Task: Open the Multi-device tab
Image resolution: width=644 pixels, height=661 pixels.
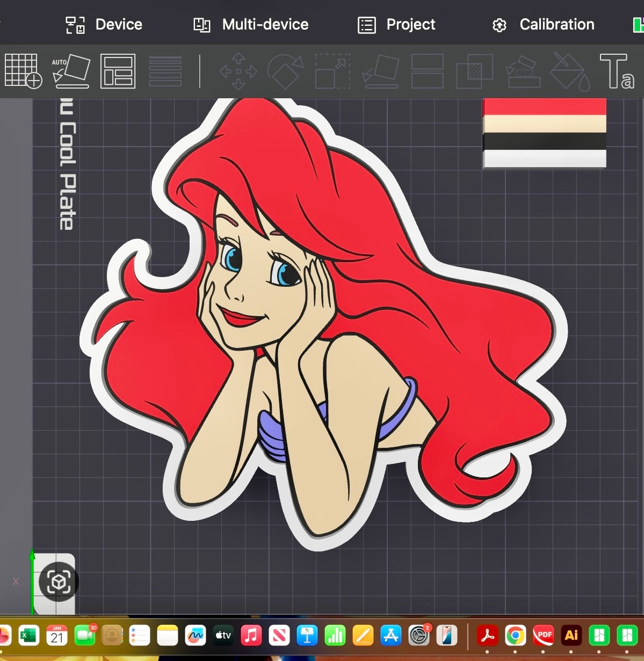Action: coord(251,25)
